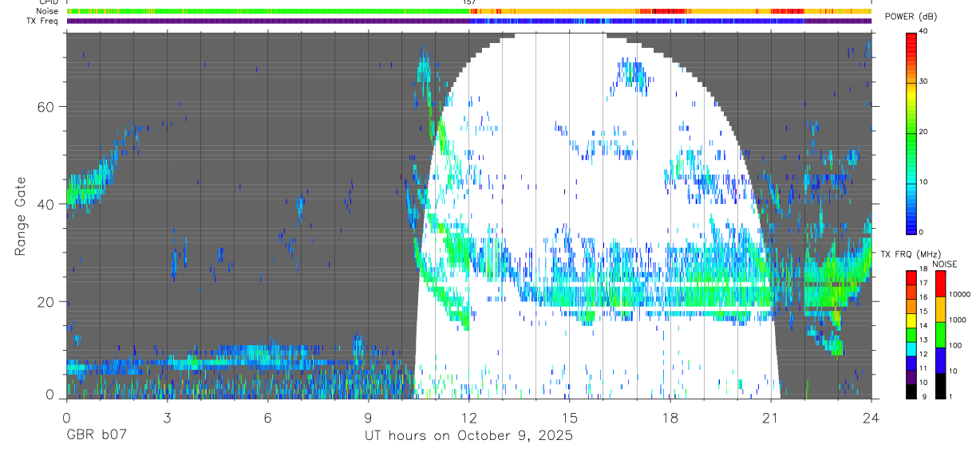This screenshot has height=452, width=980.
Task: Click the '3' UT hours axis tick label
Action: click(x=168, y=417)
